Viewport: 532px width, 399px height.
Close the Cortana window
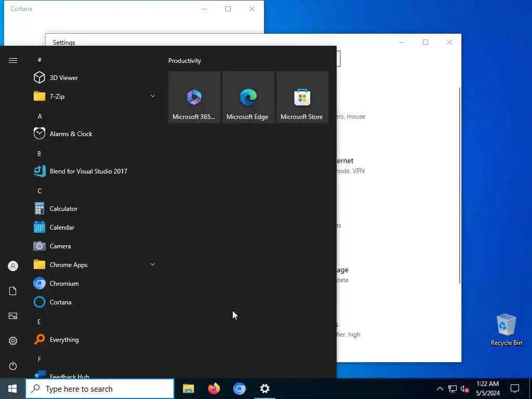(252, 9)
